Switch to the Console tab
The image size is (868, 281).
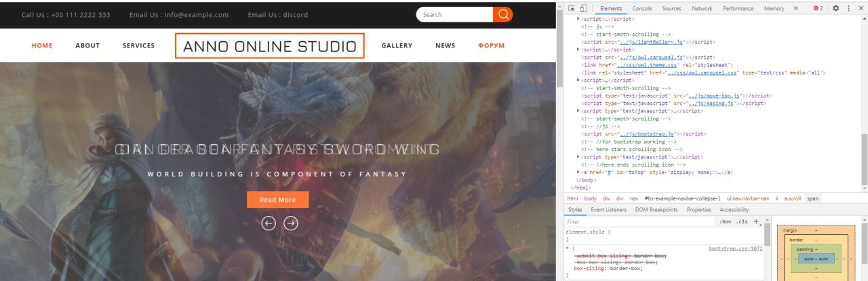pyautogui.click(x=642, y=8)
